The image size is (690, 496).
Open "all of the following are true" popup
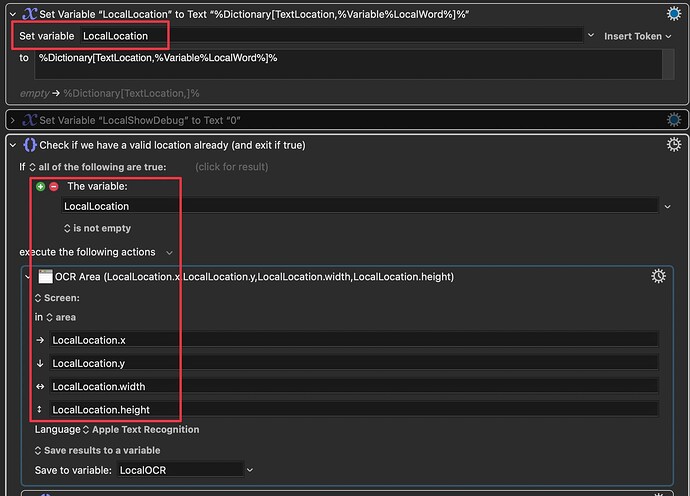[x=98, y=166]
